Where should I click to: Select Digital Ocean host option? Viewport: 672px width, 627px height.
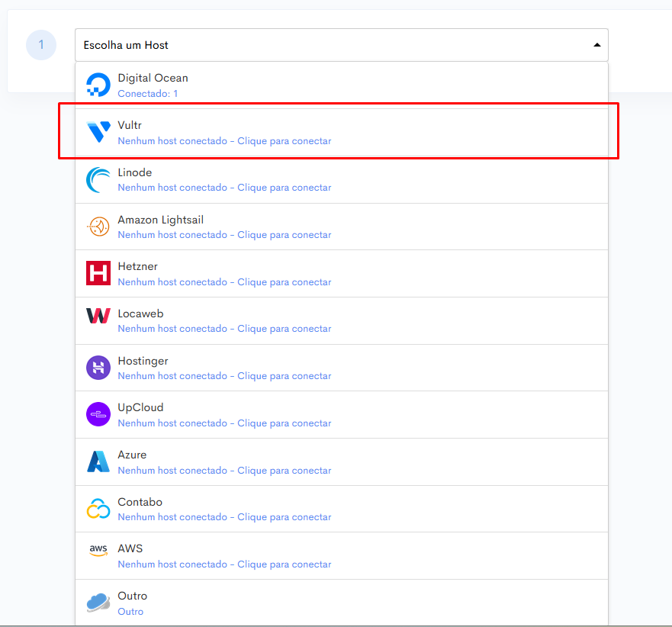coord(342,85)
